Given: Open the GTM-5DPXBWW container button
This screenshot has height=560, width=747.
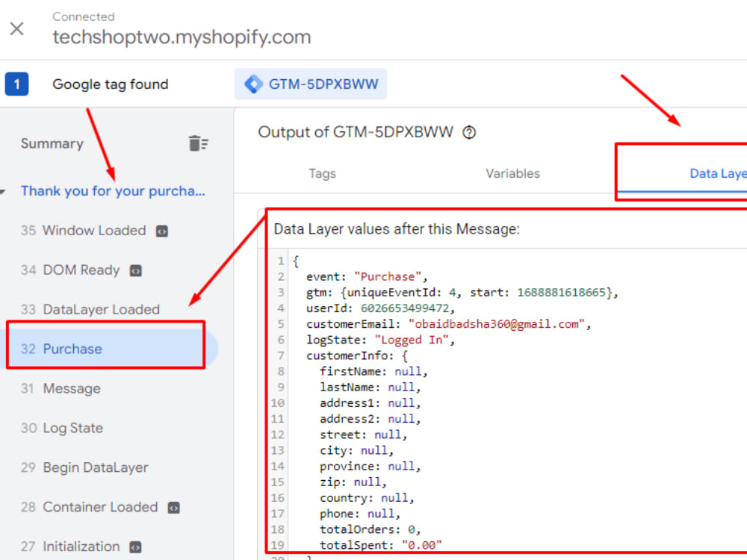Looking at the screenshot, I should [x=311, y=84].
